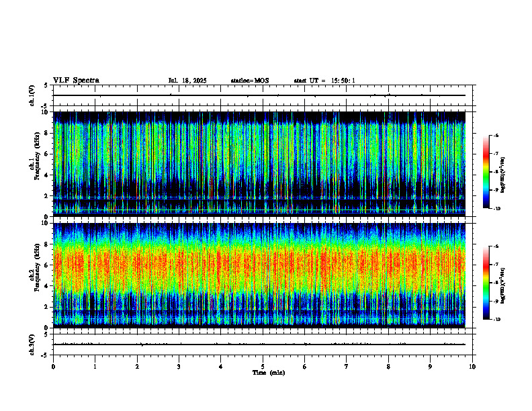This screenshot has width=532, height=411.
Task: Click the "station=MOS" header label
Action: click(x=250, y=81)
